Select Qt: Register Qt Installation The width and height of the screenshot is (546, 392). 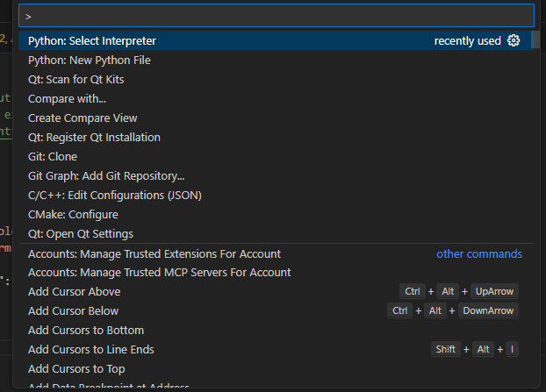(x=277, y=138)
